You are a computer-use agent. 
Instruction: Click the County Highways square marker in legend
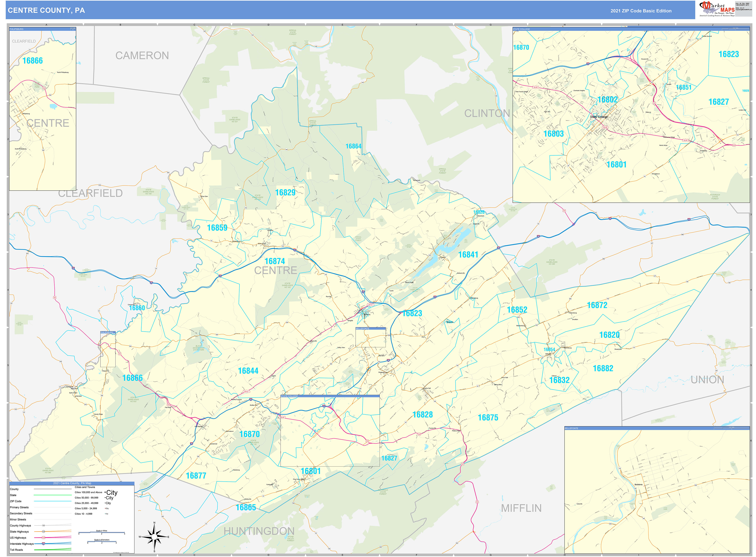click(43, 526)
